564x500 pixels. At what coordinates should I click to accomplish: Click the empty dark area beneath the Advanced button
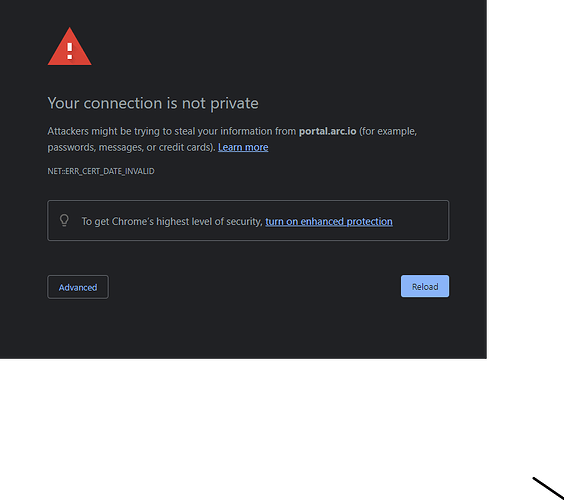pyautogui.click(x=78, y=328)
